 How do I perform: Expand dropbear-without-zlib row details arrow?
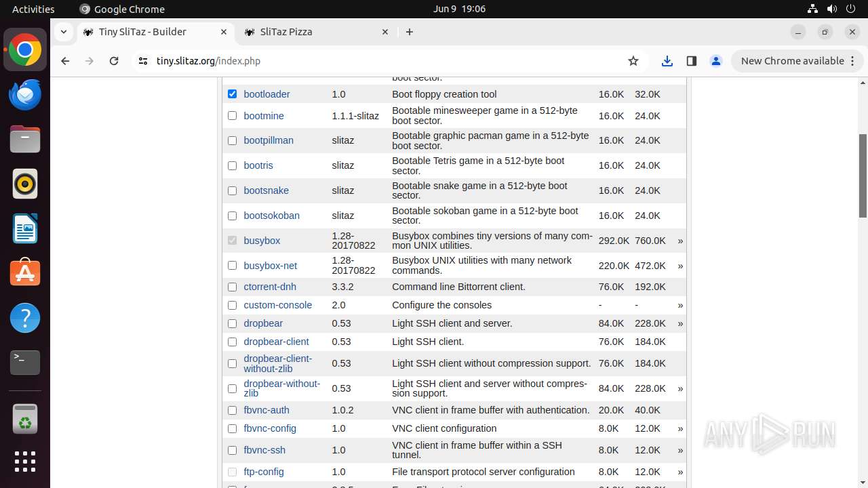680,388
